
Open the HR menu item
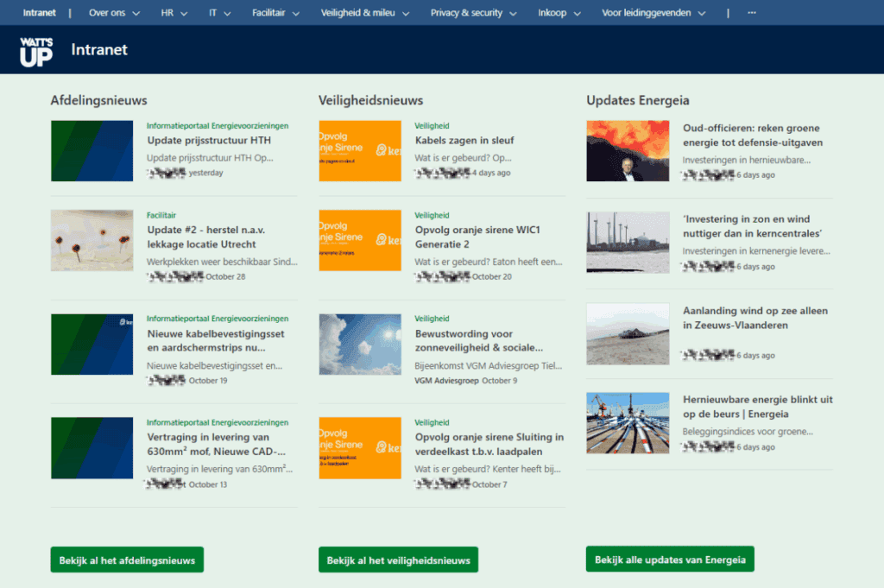167,12
